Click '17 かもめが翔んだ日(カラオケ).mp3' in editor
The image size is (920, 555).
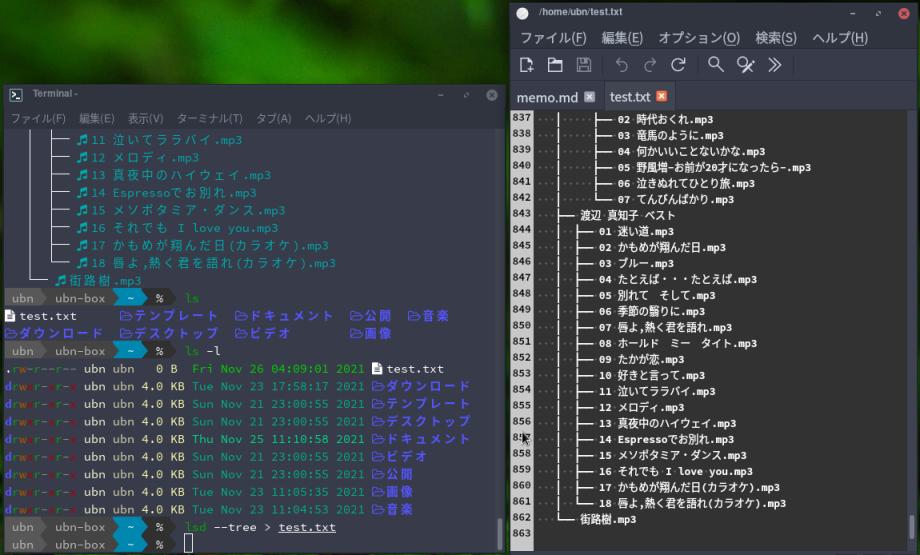click(689, 487)
